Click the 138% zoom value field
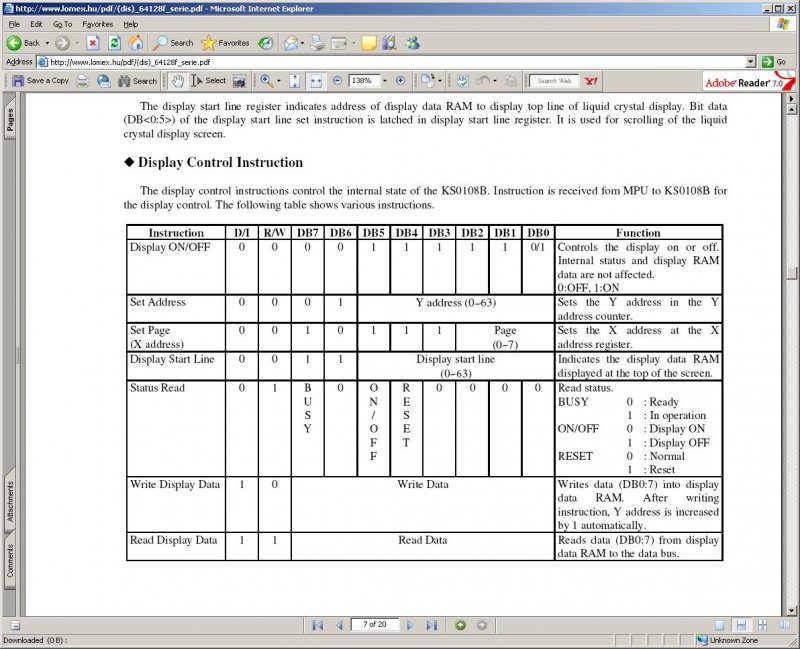 (x=364, y=81)
